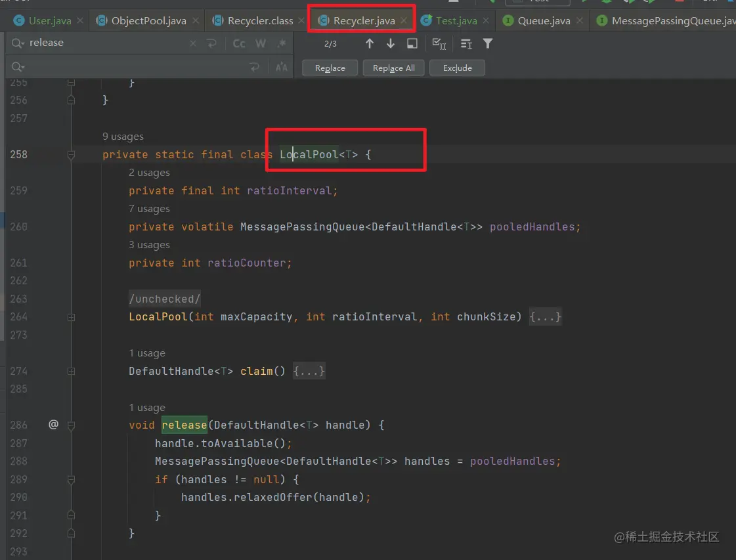Insert new line in replace field
This screenshot has width=736, height=560.
[x=254, y=67]
